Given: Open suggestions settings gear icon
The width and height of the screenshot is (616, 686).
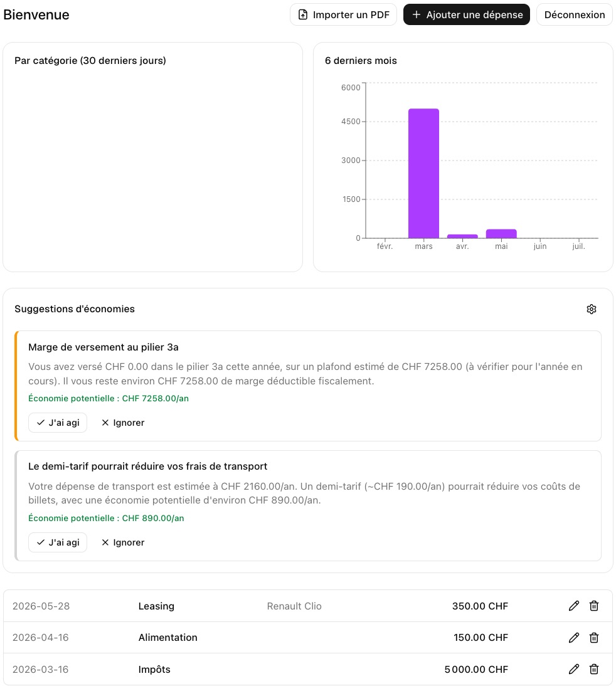Looking at the screenshot, I should click(591, 309).
